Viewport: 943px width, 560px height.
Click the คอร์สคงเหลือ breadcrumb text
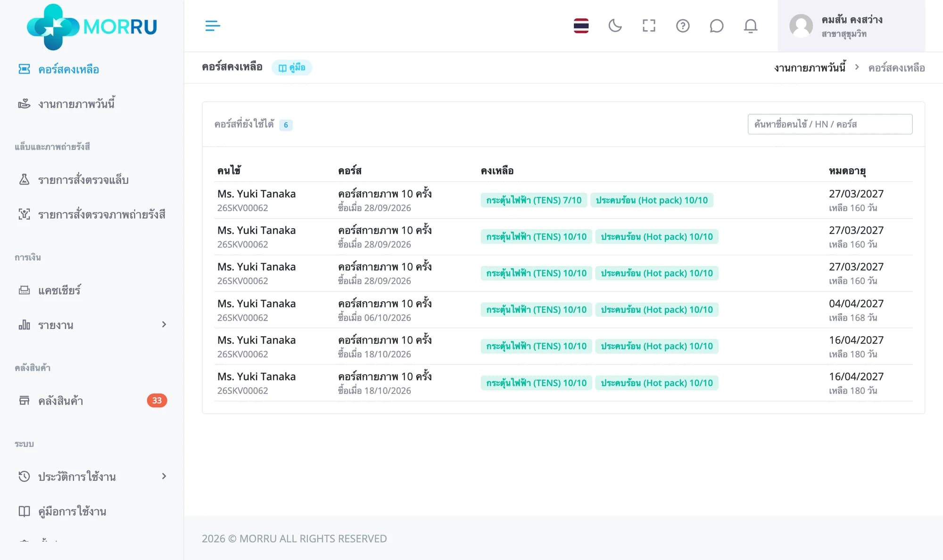[x=896, y=67]
